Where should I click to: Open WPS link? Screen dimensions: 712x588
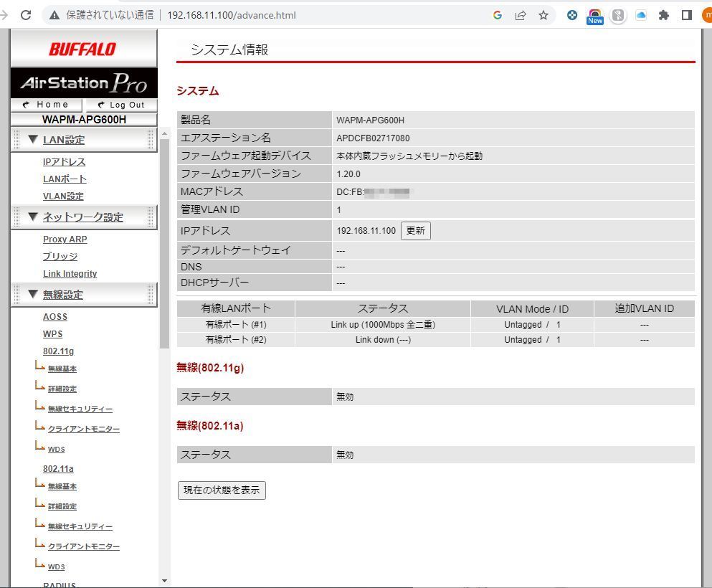pyautogui.click(x=52, y=333)
